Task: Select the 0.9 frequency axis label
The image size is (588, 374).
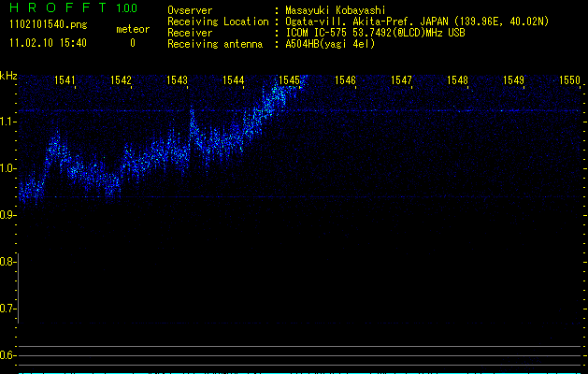Action: [8, 215]
